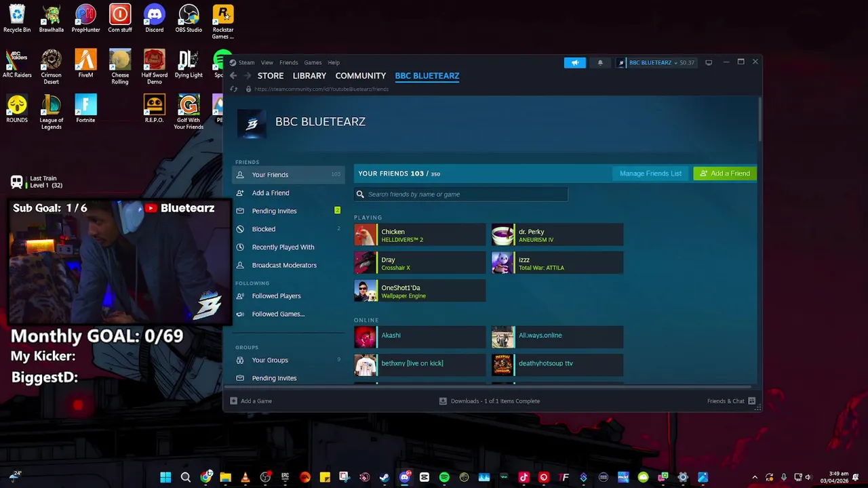Open Recycle Bin on desktop
The image size is (868, 488).
17,19
